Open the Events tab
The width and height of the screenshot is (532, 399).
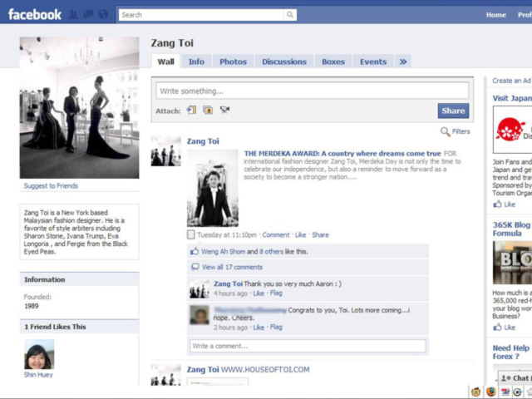(373, 62)
